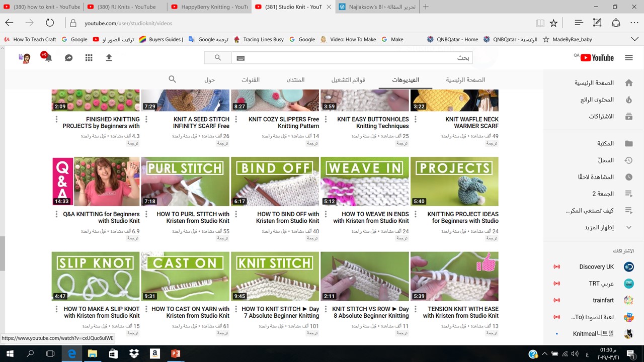Expand 'إظهار المزيد' in the sidebar

[599, 227]
